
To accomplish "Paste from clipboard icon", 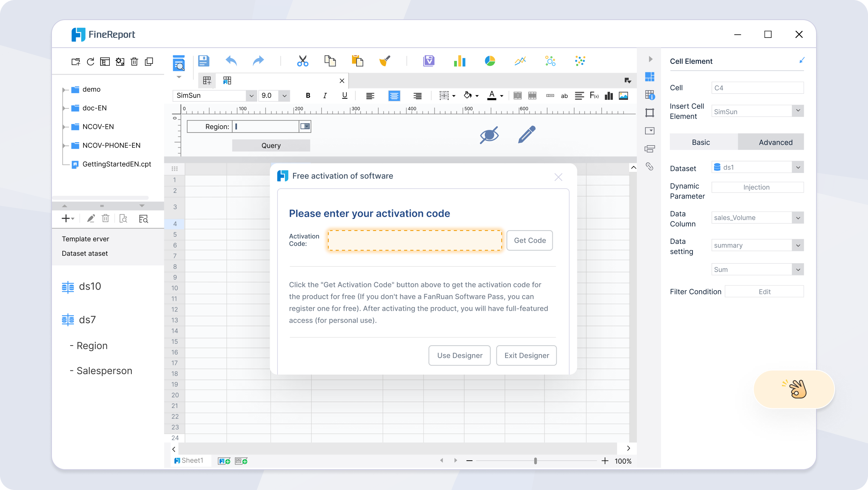I will pyautogui.click(x=357, y=61).
